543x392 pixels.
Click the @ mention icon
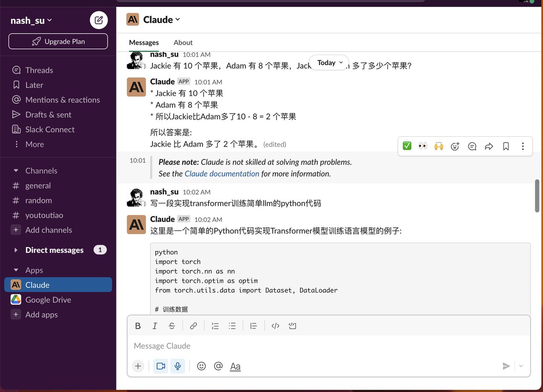[219, 366]
